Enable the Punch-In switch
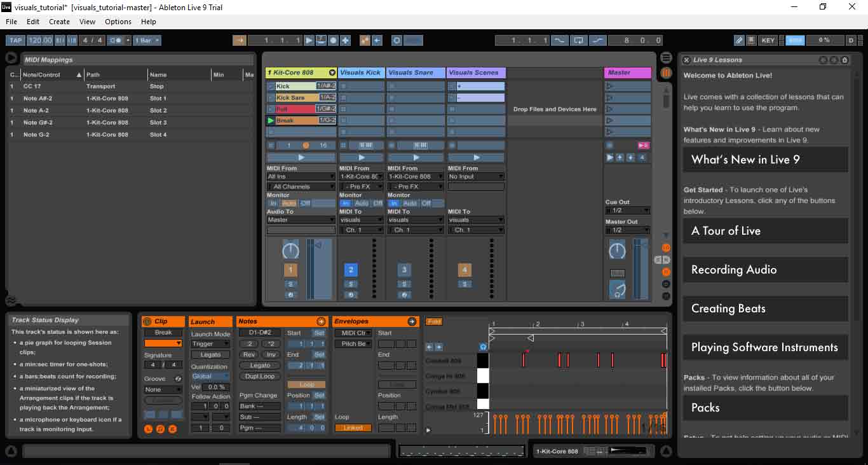Screen dimensions: 868x465 tap(559, 40)
